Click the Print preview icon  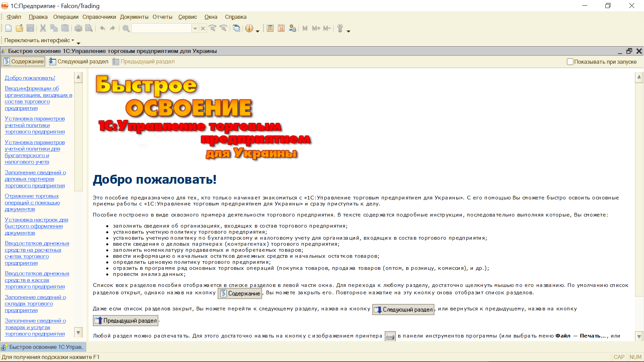click(x=89, y=28)
